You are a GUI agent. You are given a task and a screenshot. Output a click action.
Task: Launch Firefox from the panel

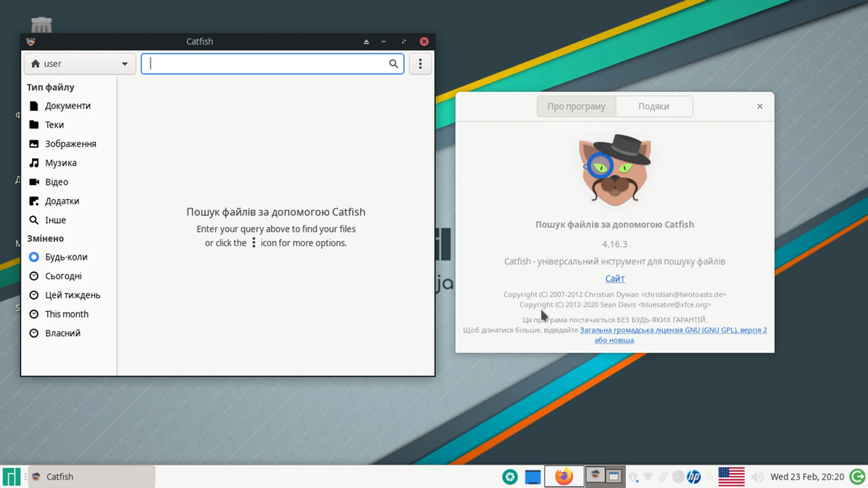pos(564,477)
